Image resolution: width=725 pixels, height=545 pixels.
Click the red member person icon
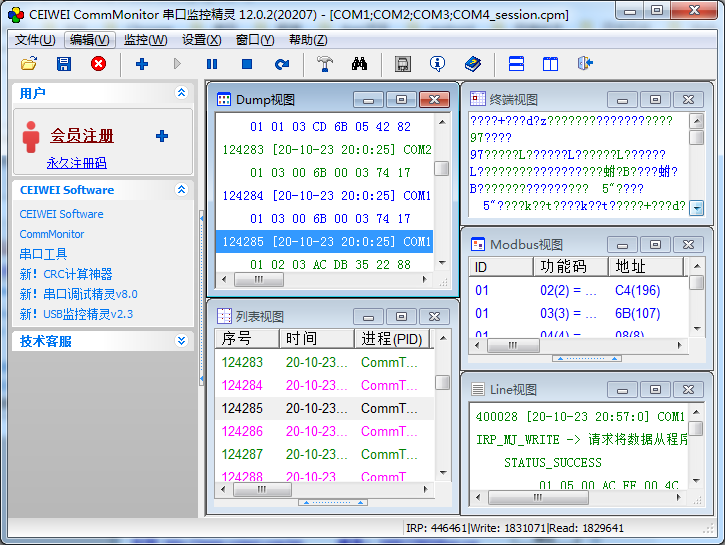coord(31,137)
